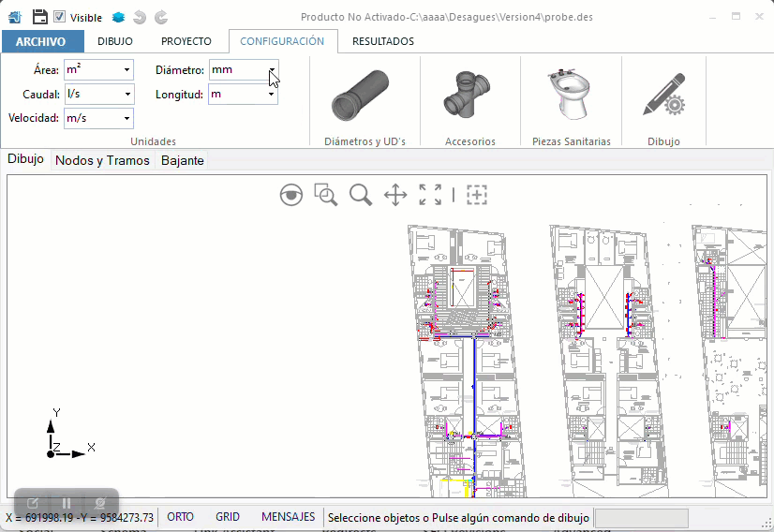Click the undo arrow icon
The image size is (774, 532).
tap(140, 17)
